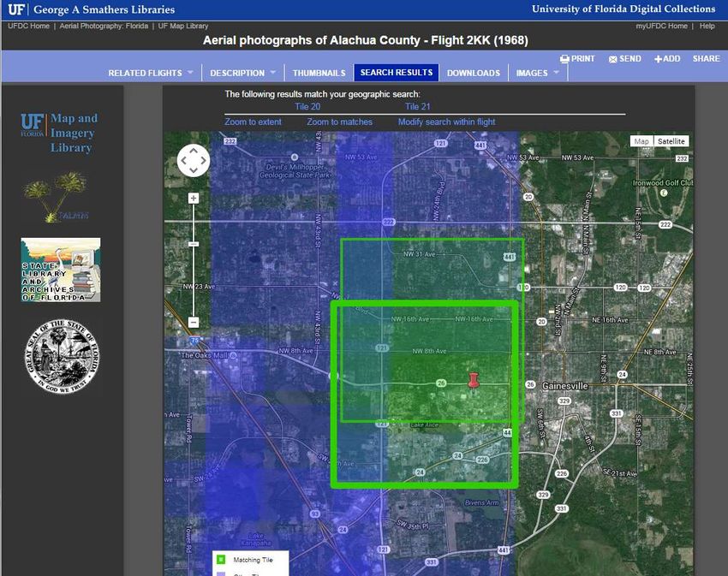
Task: Click the envelope icon next to SEND
Action: 613,59
